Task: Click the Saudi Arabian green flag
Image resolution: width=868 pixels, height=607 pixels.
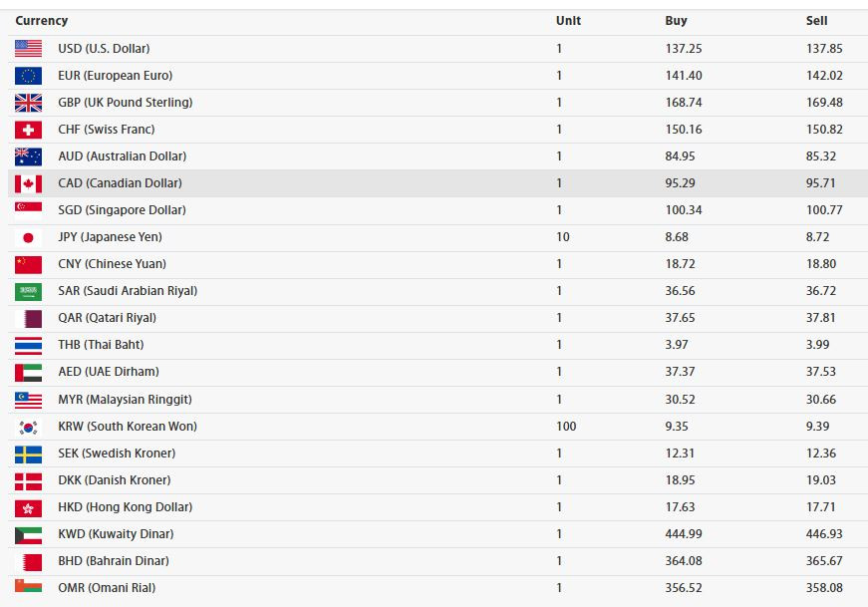Action: pyautogui.click(x=28, y=291)
